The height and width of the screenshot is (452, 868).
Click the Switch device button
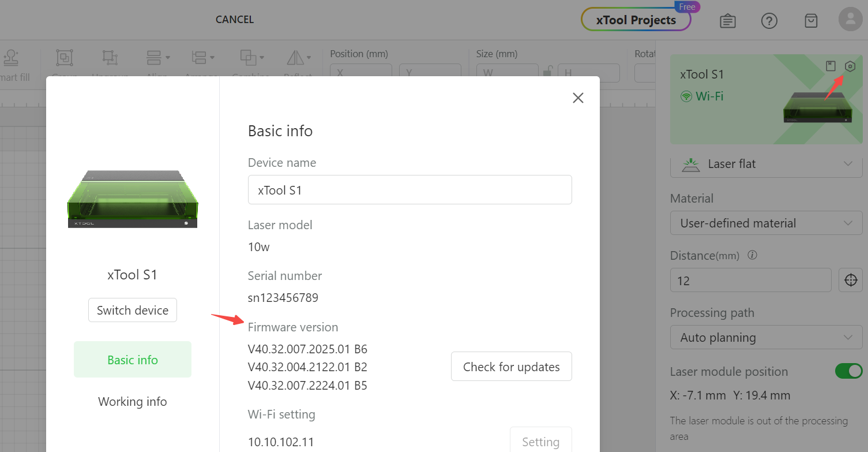tap(133, 310)
